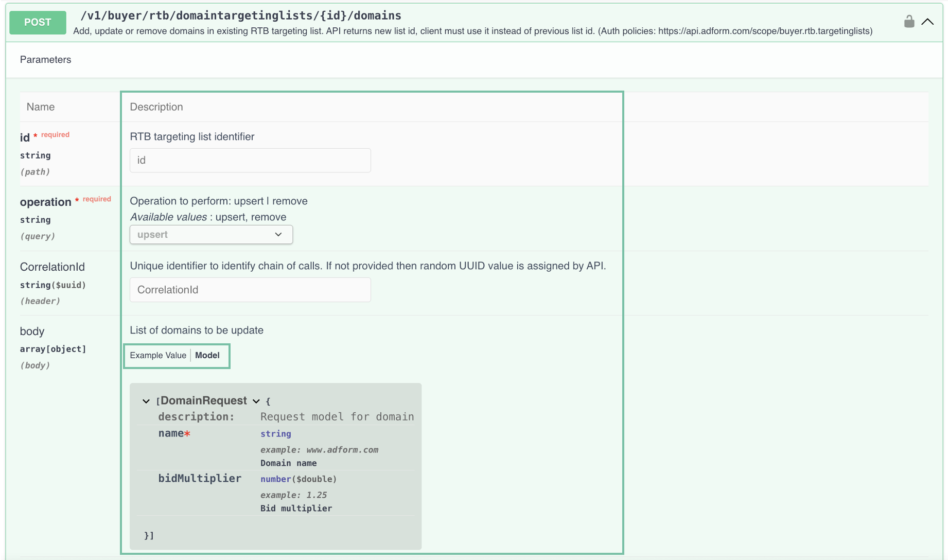The height and width of the screenshot is (560, 948).
Task: Click the 'RTB targeting list identifier' description
Action: click(x=192, y=136)
